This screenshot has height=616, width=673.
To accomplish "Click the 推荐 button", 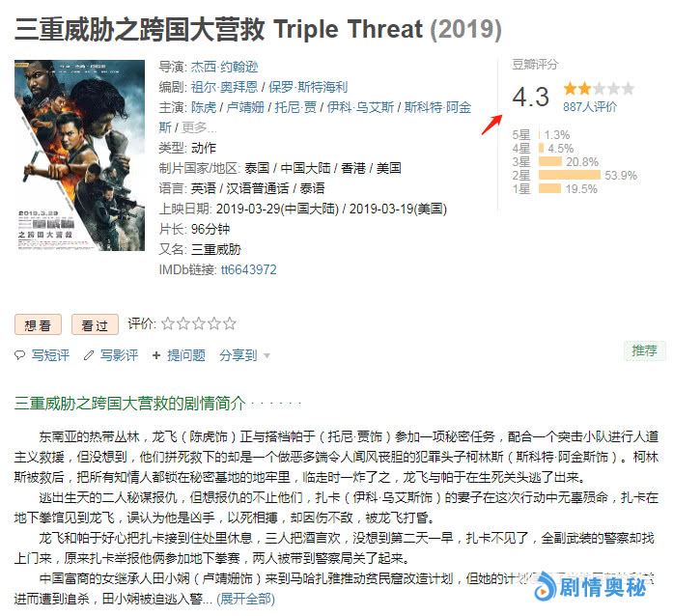I will point(644,351).
